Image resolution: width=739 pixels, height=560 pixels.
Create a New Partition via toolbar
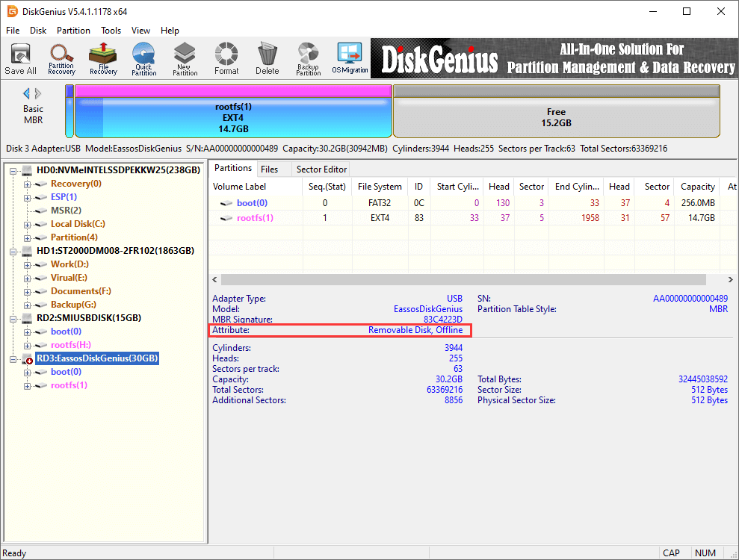pyautogui.click(x=185, y=59)
